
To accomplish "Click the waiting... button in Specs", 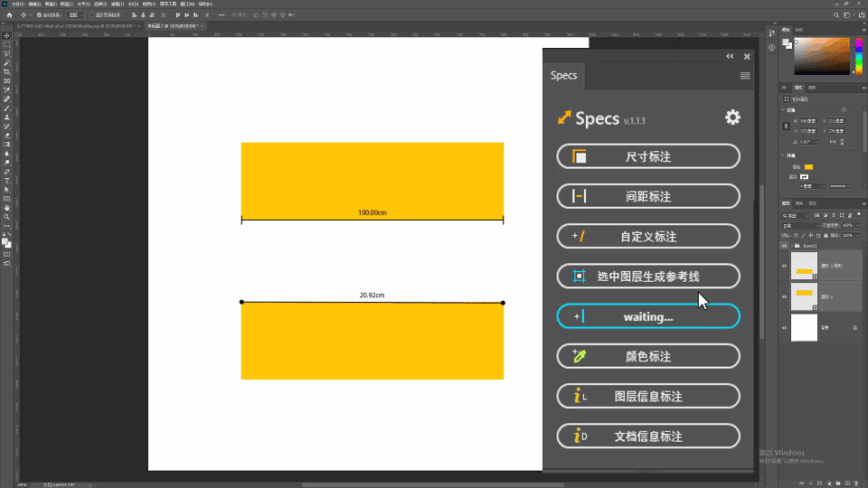I will click(648, 316).
